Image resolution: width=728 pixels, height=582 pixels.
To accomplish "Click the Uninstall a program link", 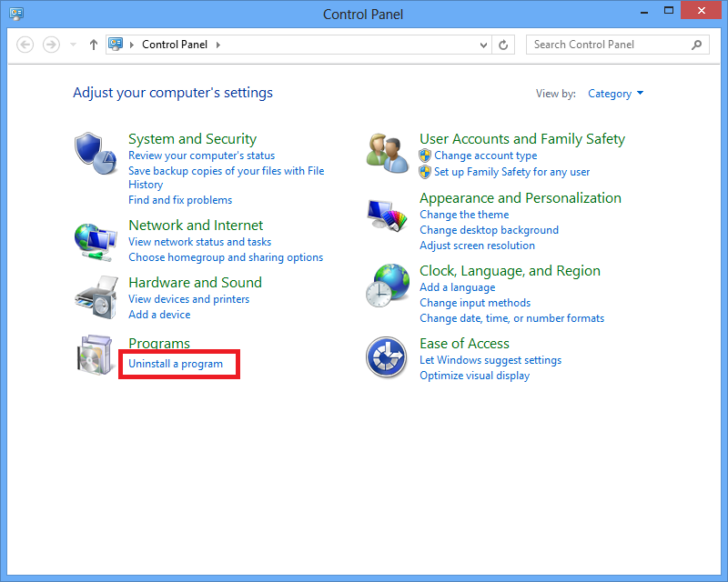I will point(176,364).
